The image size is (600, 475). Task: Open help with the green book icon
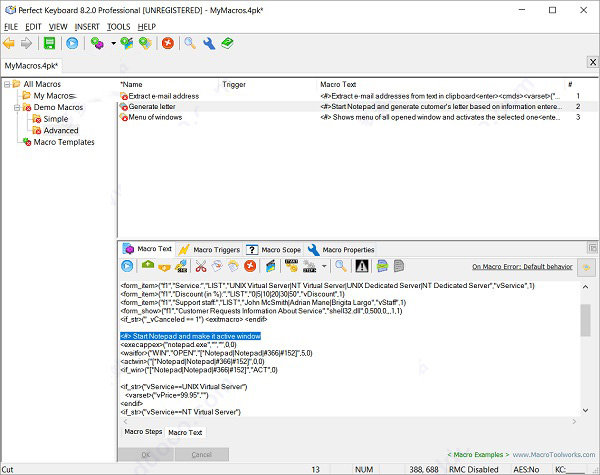[x=227, y=44]
